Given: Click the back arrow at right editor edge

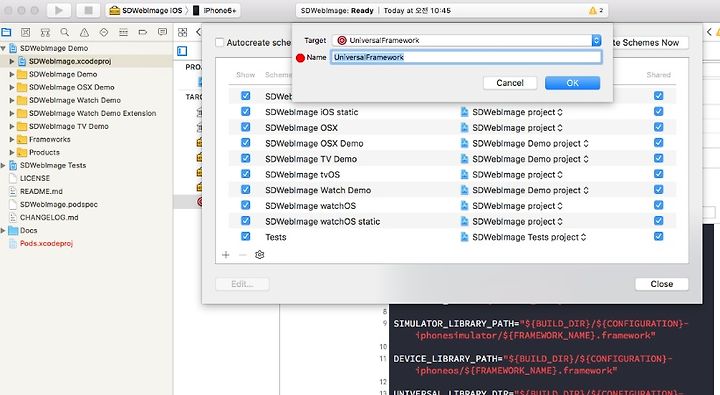Looking at the screenshot, I should [709, 32].
